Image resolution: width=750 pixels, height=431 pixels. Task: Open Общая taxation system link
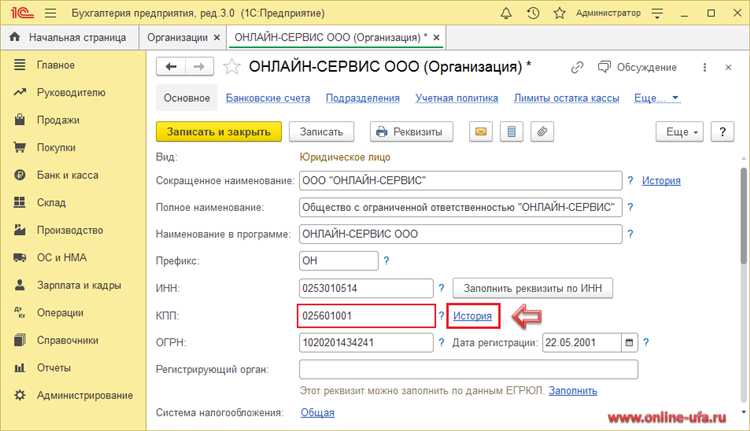318,412
